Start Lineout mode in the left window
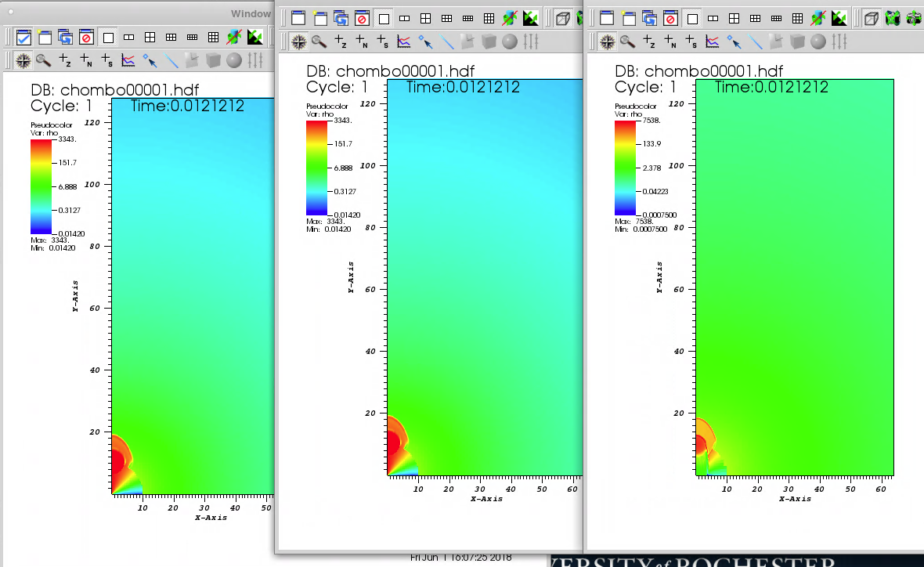This screenshot has width=924, height=567. [128, 60]
